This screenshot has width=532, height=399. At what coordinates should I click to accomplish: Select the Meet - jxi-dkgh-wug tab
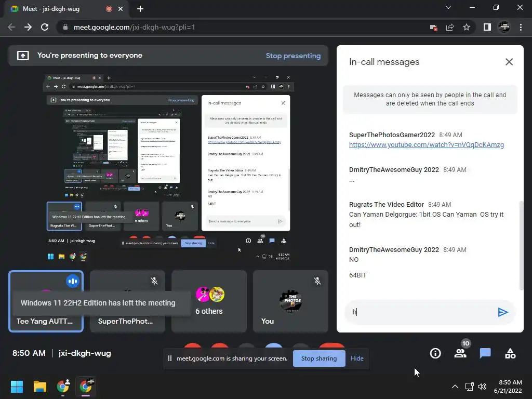click(66, 9)
